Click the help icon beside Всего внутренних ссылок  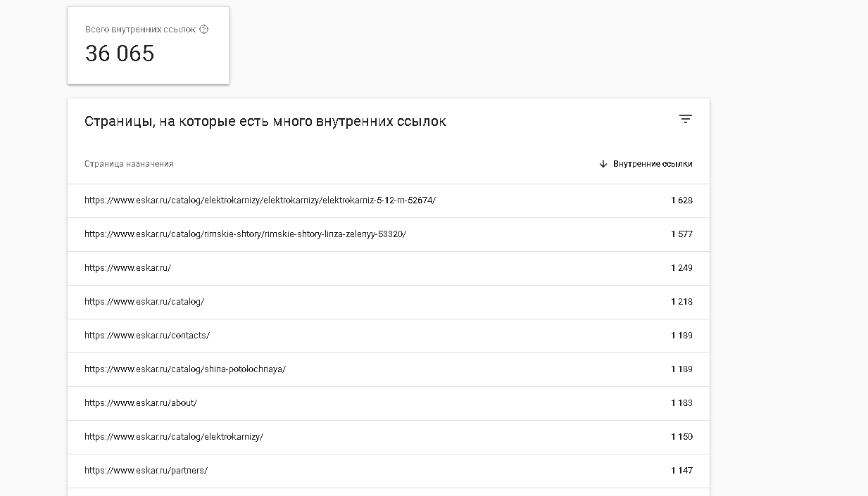coord(204,30)
